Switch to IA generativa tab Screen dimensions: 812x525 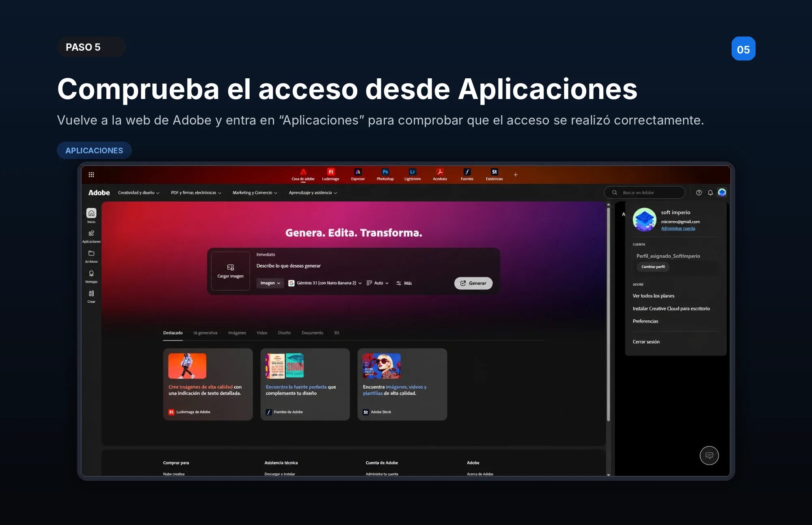205,333
